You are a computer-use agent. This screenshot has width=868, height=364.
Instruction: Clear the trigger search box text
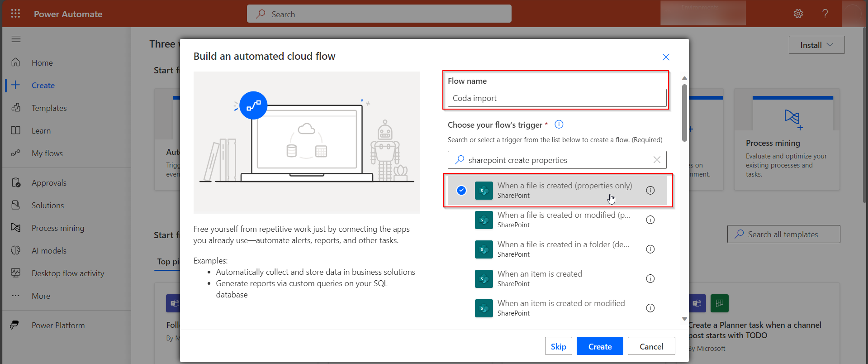(657, 160)
